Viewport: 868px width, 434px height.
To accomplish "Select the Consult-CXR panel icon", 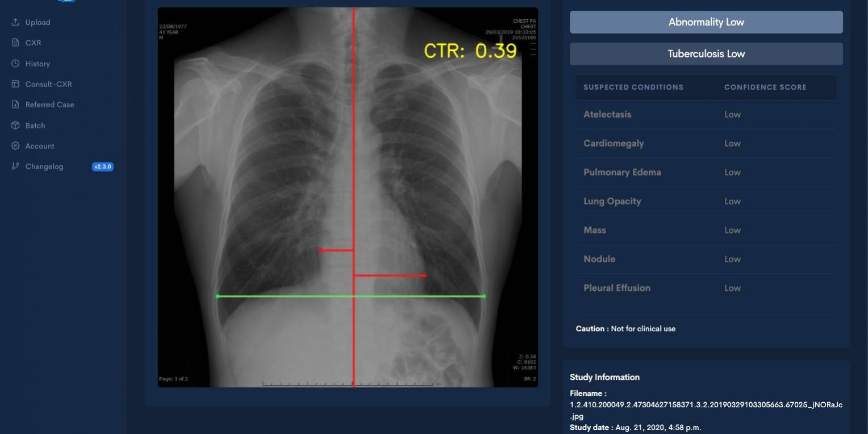I will (14, 84).
